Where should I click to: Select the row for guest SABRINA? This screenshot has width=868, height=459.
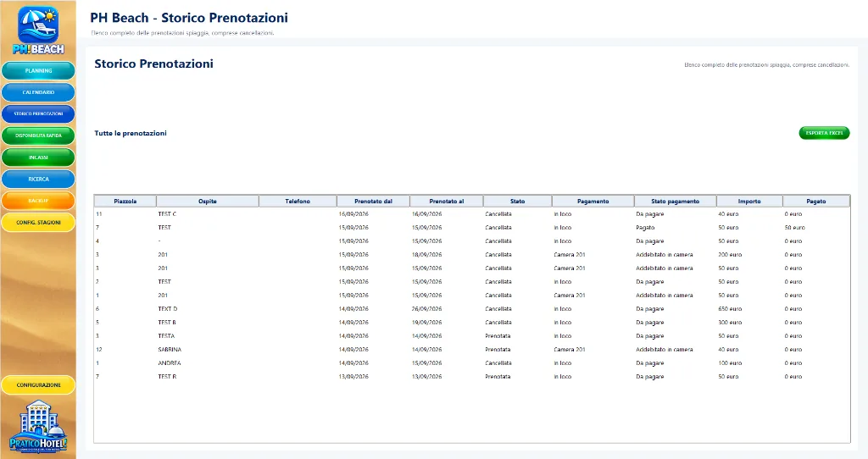click(471, 350)
